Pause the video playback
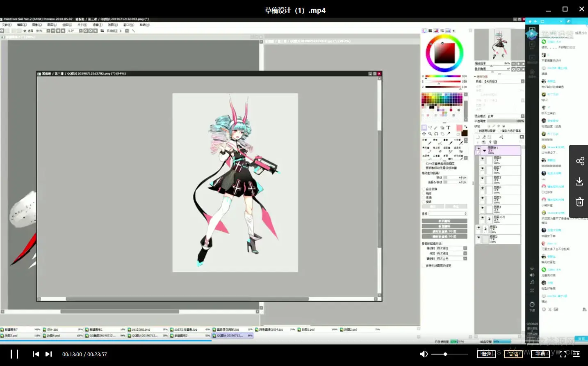This screenshot has height=366, width=588. pos(14,354)
